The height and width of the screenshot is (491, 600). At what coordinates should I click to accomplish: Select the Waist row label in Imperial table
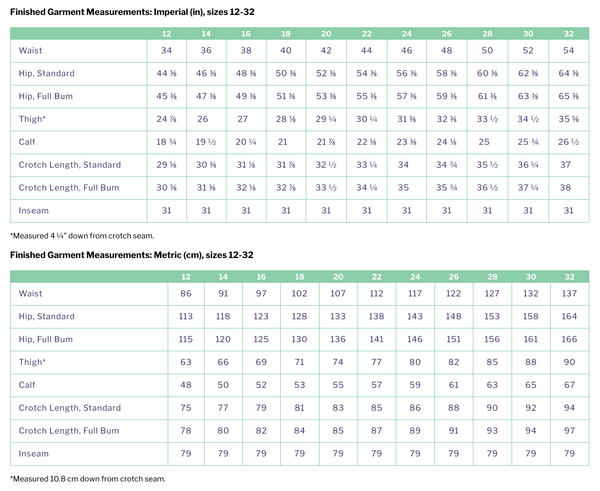(31, 50)
